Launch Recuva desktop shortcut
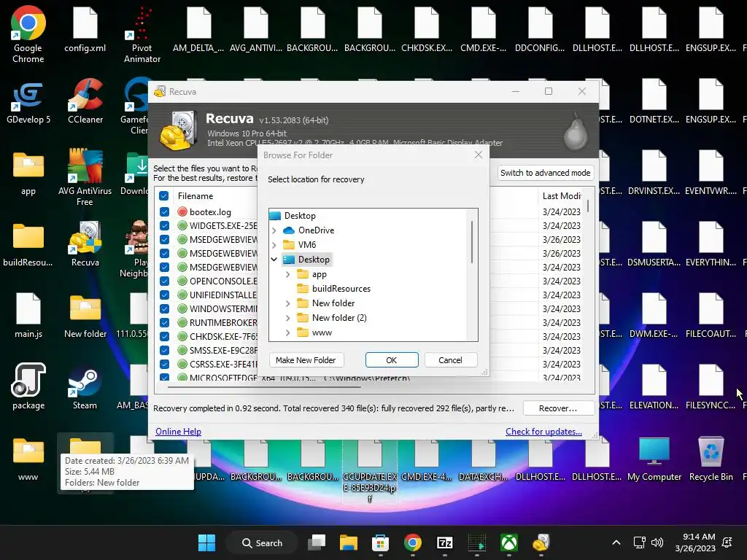747x560 pixels. 85,244
